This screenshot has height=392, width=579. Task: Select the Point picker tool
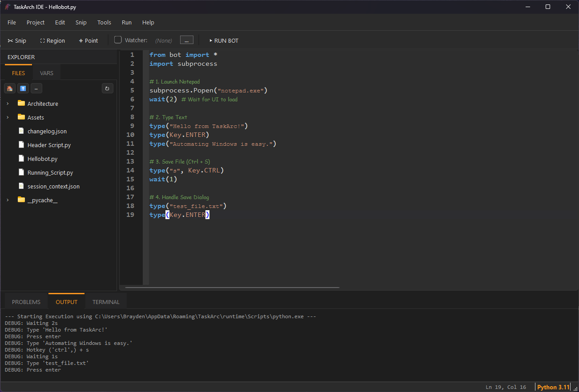88,40
